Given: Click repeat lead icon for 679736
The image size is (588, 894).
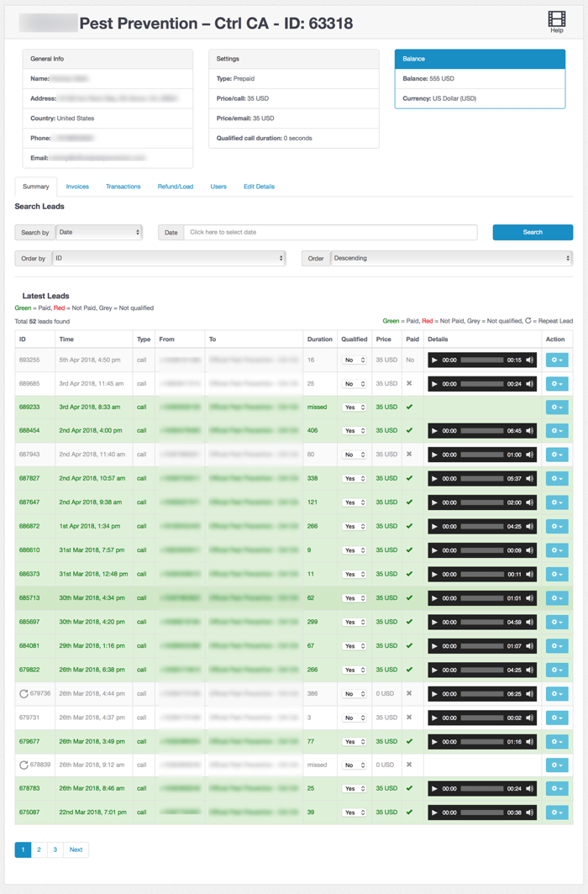Looking at the screenshot, I should click(24, 694).
